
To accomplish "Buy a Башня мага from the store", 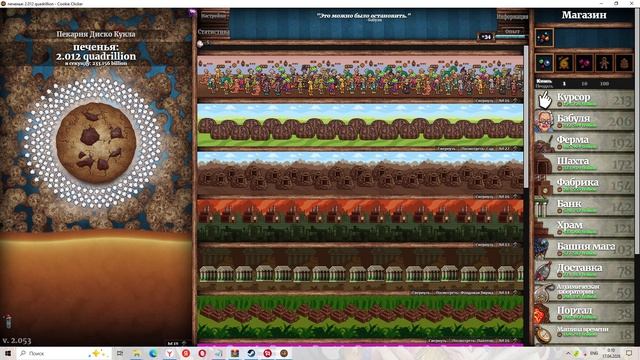I will (584, 249).
